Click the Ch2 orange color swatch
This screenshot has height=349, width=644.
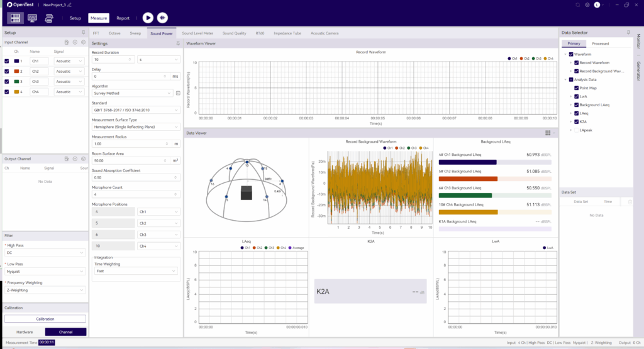[17, 71]
